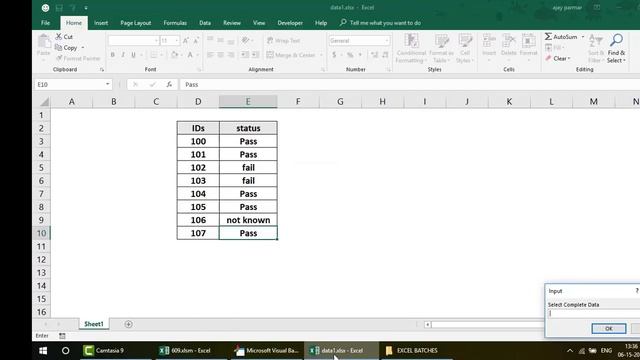
Task: Click Decrease Font Size icon
Action: click(x=196, y=40)
